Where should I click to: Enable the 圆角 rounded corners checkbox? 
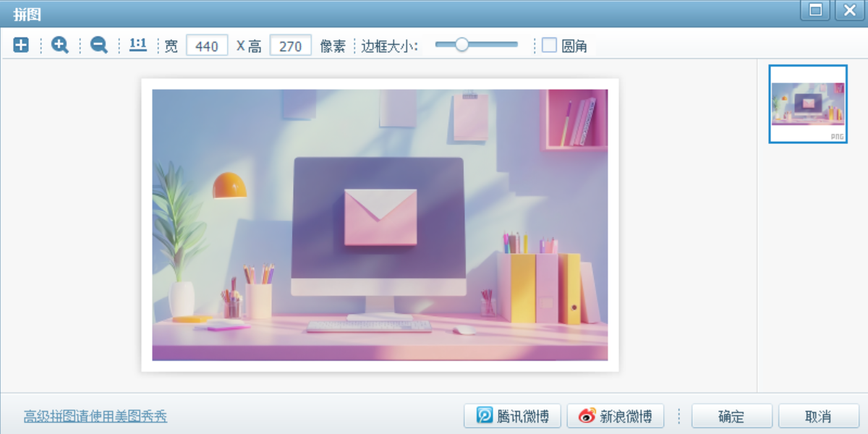550,46
